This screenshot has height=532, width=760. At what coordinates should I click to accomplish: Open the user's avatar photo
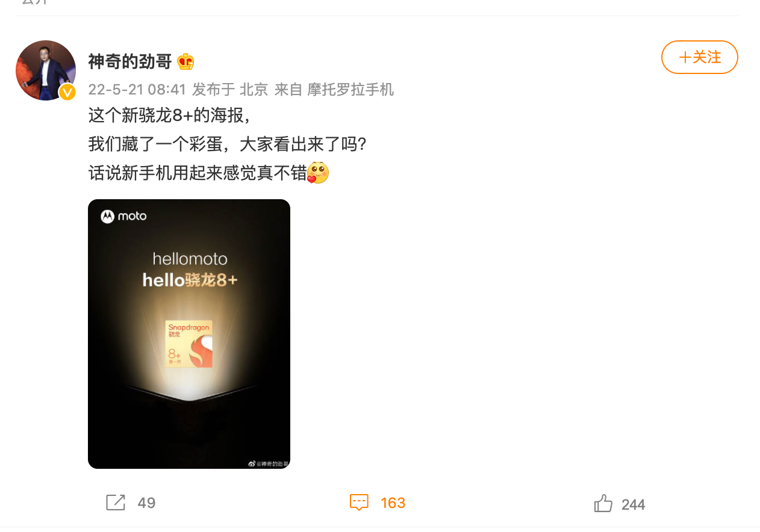tap(46, 70)
